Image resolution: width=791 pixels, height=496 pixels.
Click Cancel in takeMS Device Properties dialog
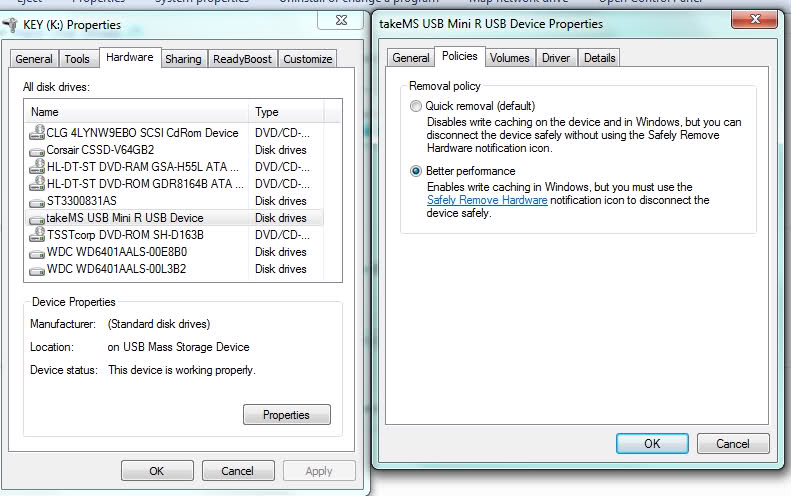(733, 444)
